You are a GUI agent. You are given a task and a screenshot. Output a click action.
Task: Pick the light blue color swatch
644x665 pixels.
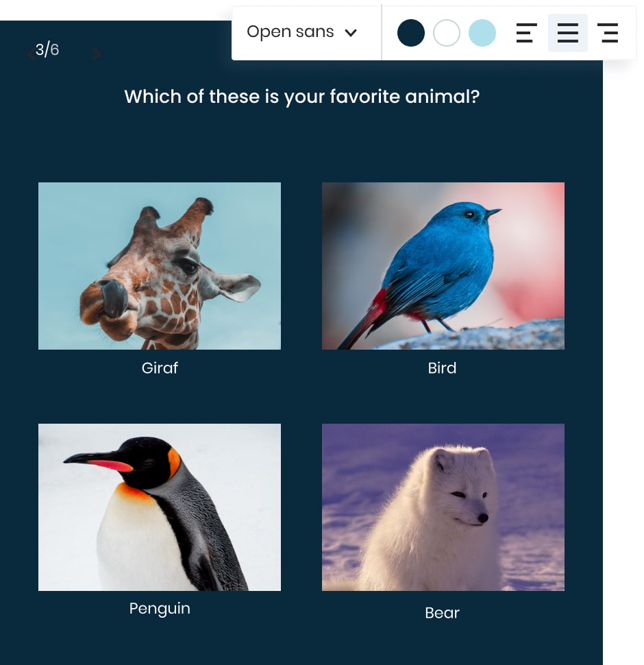(x=482, y=33)
